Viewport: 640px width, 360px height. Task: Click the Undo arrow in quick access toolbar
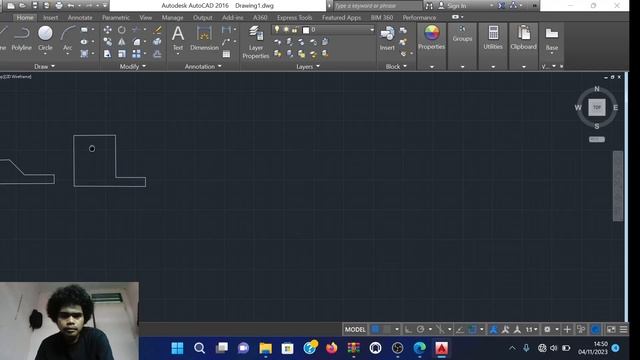[71, 6]
